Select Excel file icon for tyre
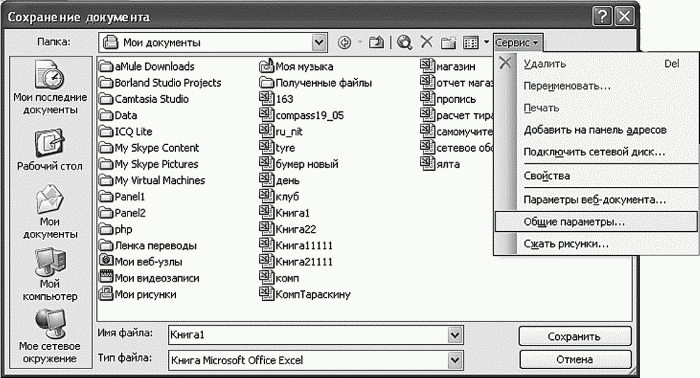700x378 pixels. coord(267,147)
